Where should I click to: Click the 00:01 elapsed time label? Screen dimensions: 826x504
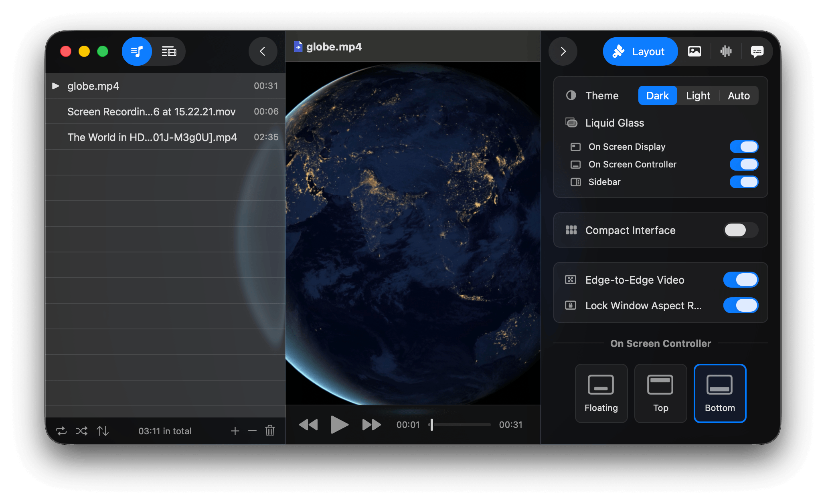pyautogui.click(x=408, y=425)
